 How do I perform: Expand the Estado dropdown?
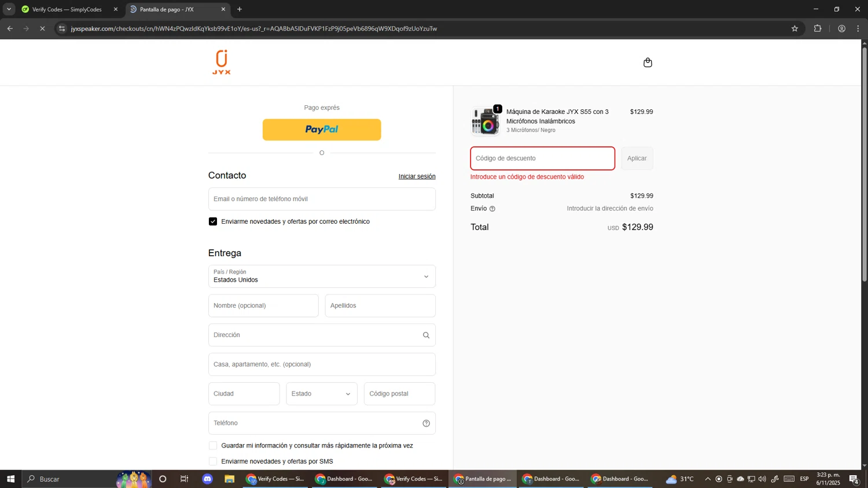point(322,394)
